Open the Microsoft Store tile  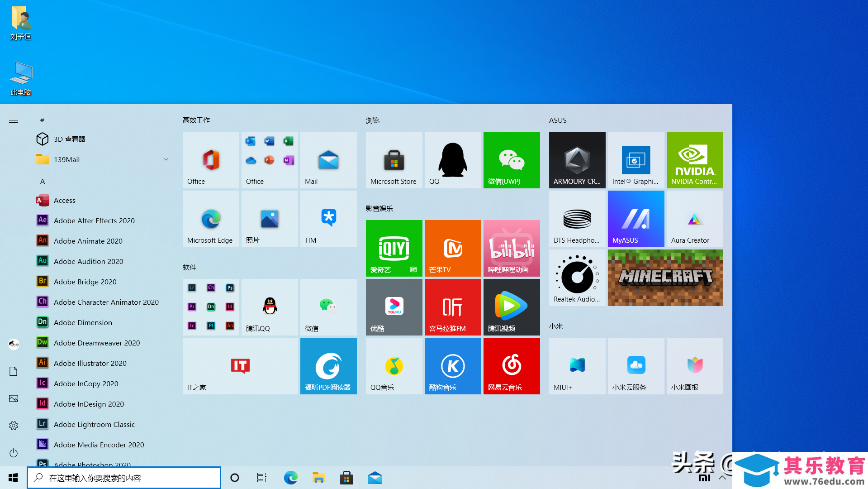394,160
